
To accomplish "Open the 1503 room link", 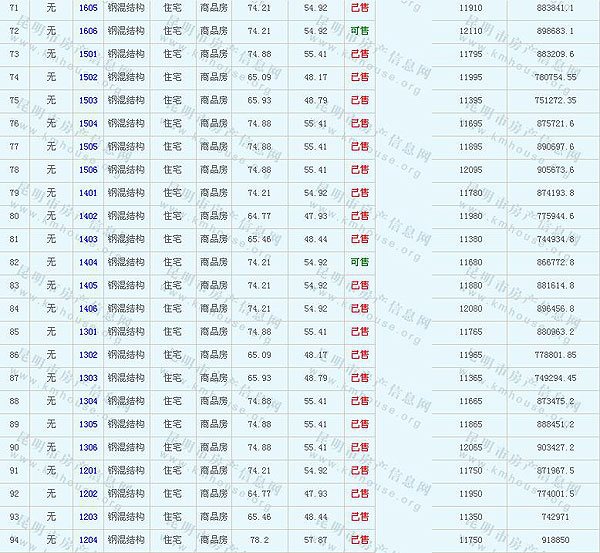I will [88, 100].
